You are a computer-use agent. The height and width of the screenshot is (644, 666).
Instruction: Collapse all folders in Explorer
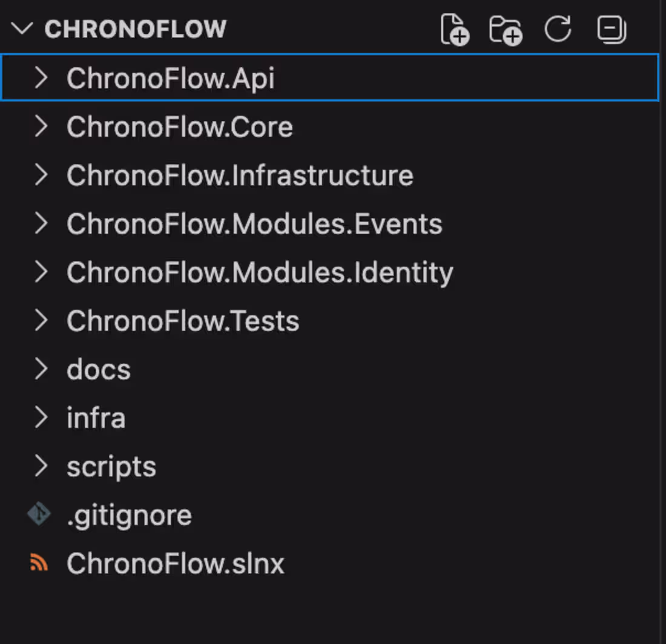pos(611,29)
